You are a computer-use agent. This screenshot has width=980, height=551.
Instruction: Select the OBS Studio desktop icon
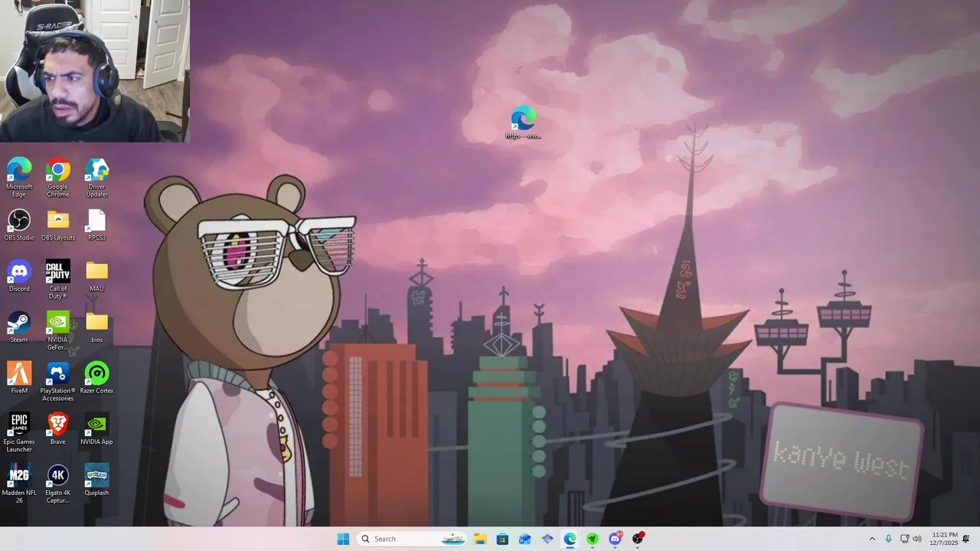[19, 225]
